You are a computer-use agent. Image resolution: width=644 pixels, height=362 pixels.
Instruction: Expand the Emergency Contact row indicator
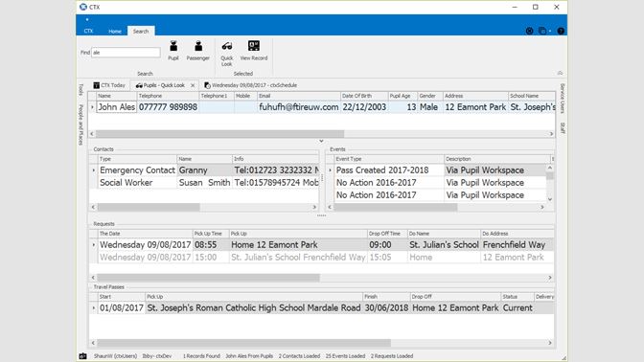94,170
